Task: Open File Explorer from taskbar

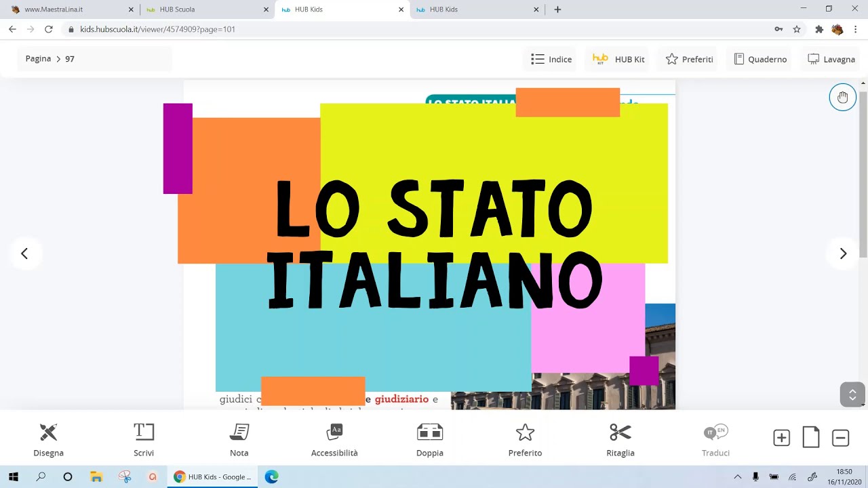Action: [96, 476]
